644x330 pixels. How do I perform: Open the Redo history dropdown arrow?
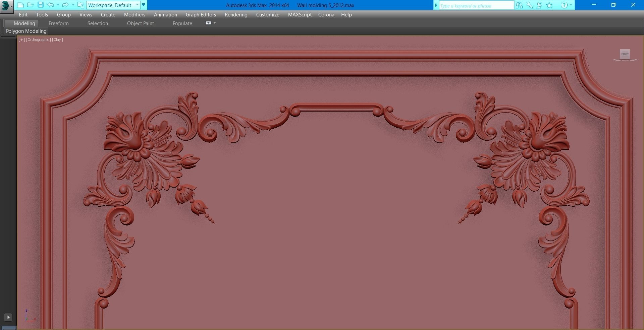73,5
